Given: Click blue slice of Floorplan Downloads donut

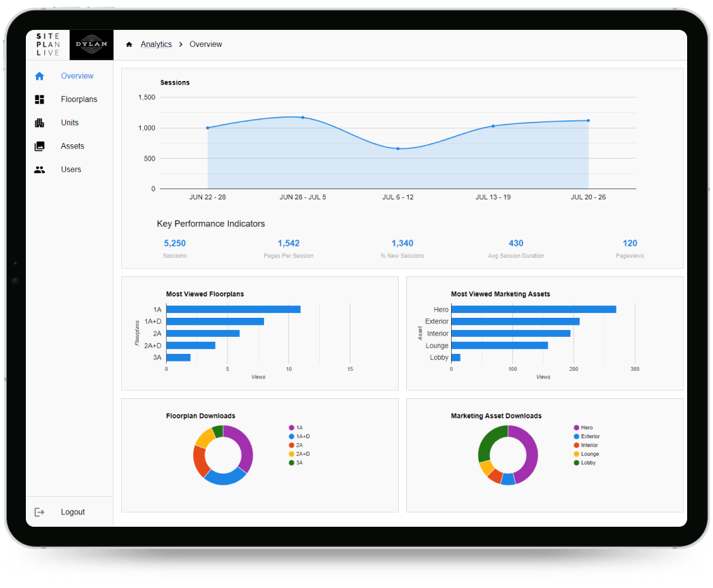Looking at the screenshot, I should pyautogui.click(x=225, y=478).
